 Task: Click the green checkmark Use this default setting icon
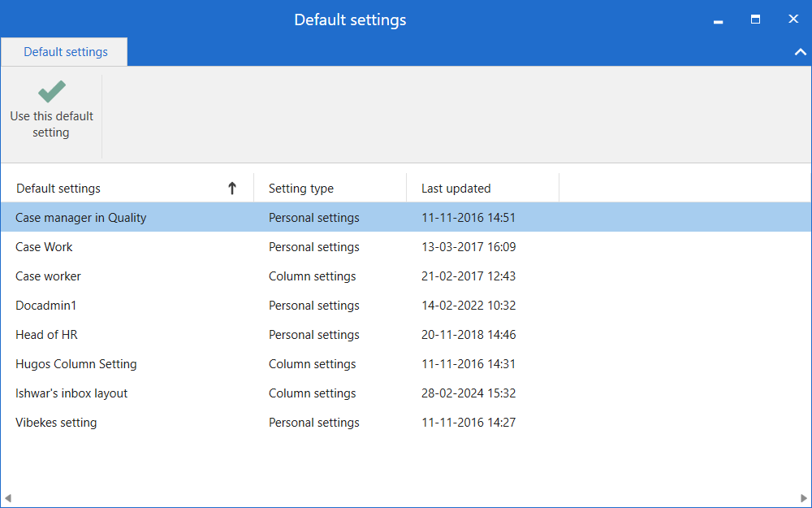[x=52, y=92]
